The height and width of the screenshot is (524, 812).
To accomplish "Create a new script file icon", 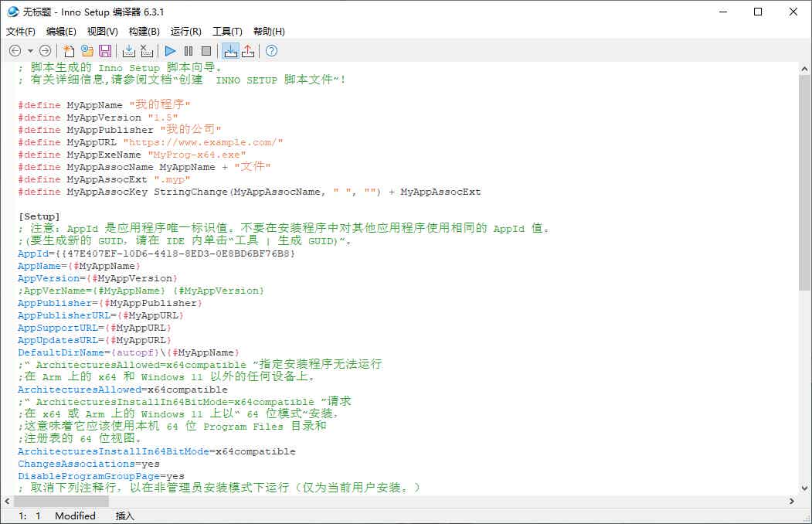I will pyautogui.click(x=68, y=51).
